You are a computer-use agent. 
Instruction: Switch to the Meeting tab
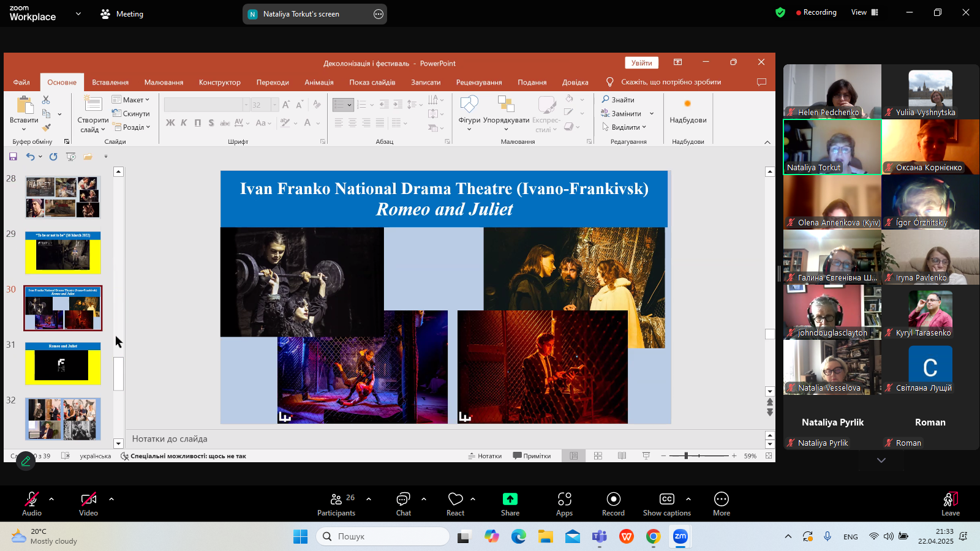(x=122, y=13)
